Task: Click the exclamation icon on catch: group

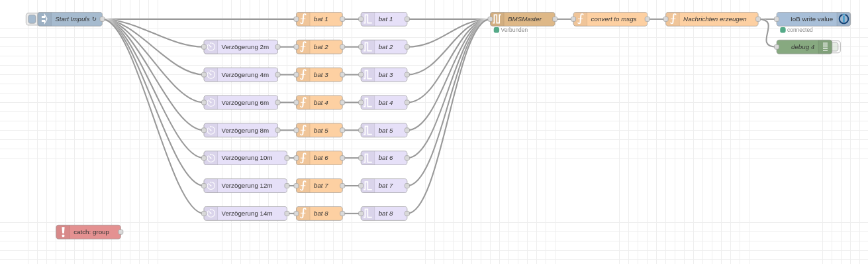Action: click(63, 232)
